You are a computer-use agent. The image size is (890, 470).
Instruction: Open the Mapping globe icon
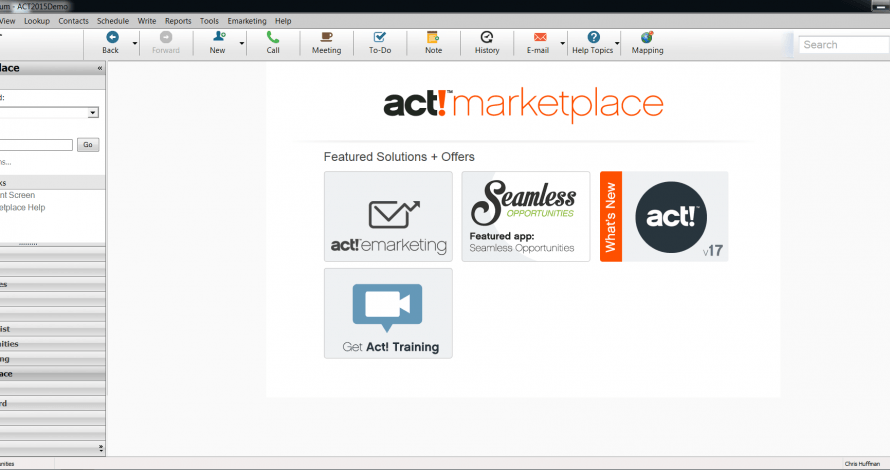(647, 37)
